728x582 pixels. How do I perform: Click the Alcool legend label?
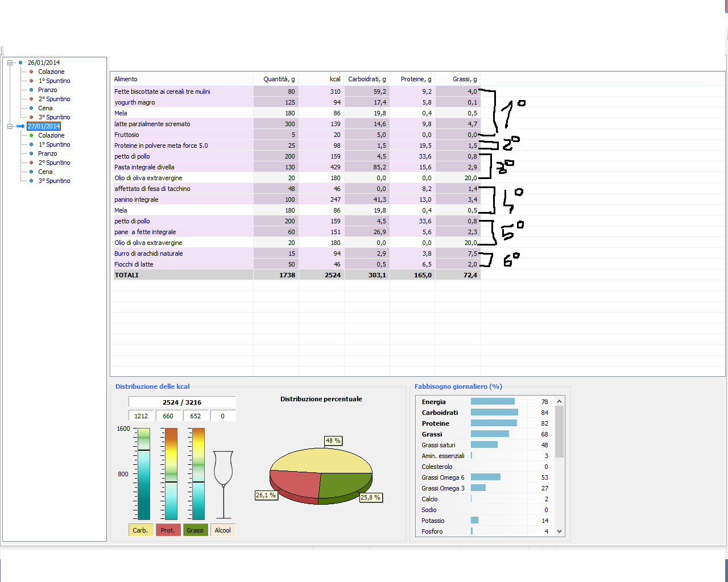(x=222, y=530)
